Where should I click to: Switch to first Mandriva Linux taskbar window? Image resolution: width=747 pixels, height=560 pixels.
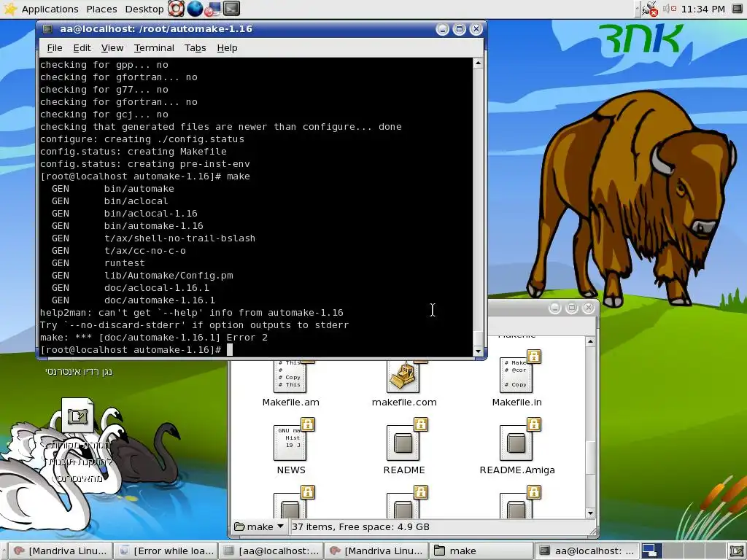pyautogui.click(x=61, y=551)
